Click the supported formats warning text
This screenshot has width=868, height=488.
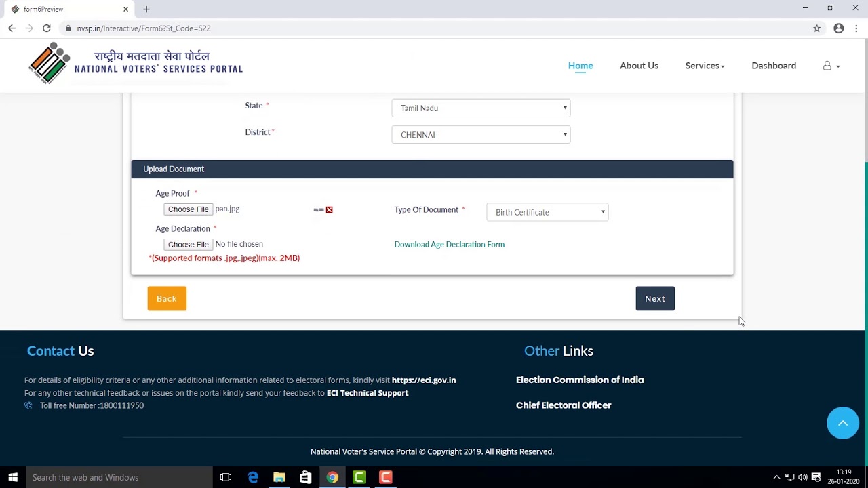click(x=224, y=258)
